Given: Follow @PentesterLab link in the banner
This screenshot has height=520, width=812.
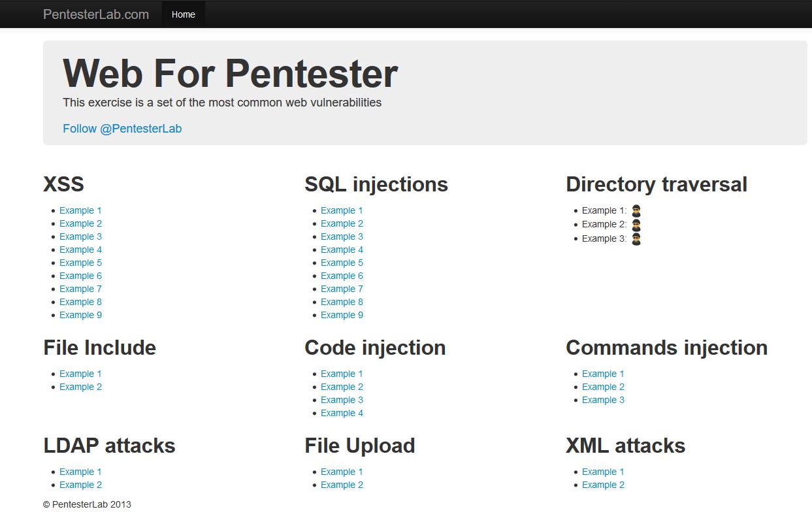Looking at the screenshot, I should click(122, 129).
